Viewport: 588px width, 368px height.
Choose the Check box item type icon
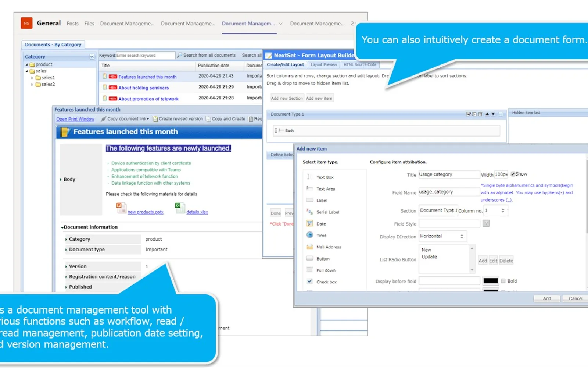click(x=309, y=282)
